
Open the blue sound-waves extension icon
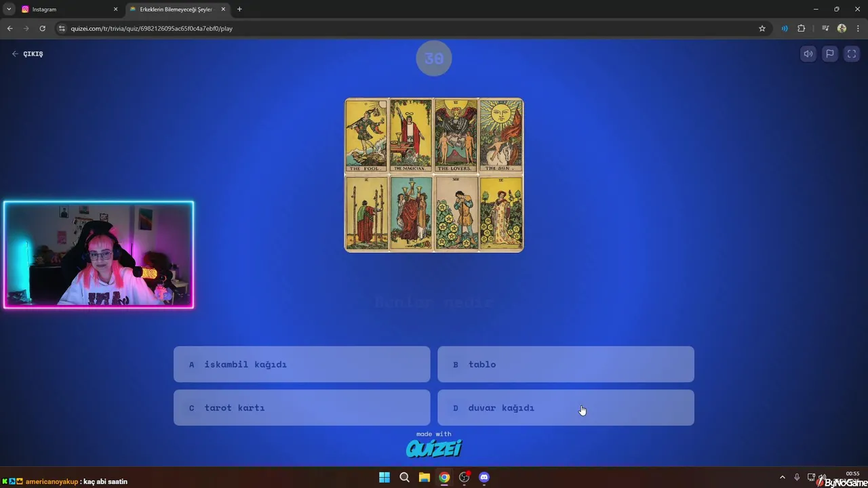coord(785,28)
